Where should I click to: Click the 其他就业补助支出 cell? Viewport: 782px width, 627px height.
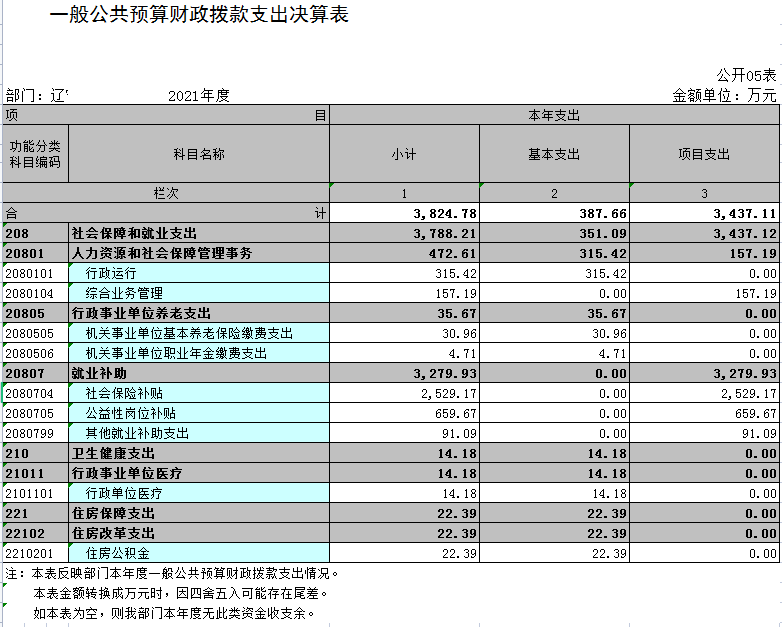(199, 433)
